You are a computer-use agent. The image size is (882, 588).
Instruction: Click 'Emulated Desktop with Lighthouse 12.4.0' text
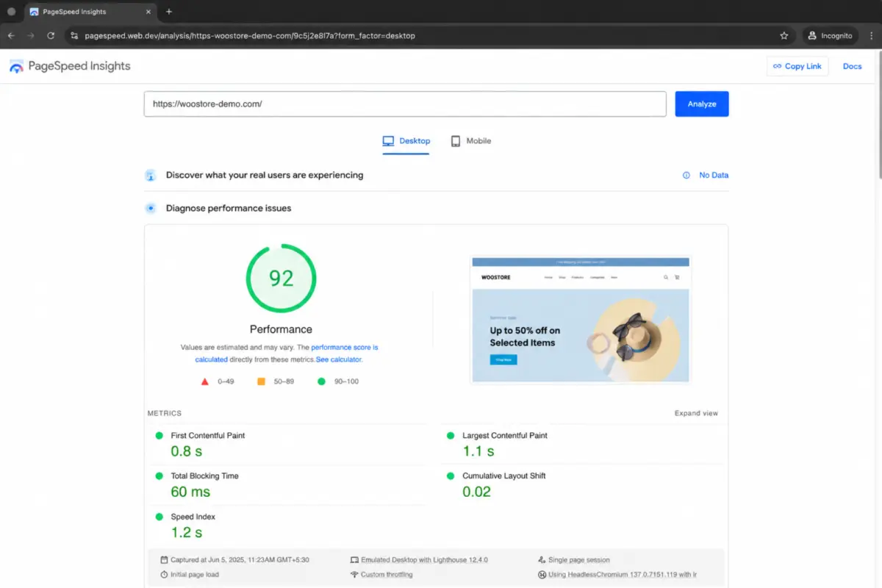[x=424, y=560]
